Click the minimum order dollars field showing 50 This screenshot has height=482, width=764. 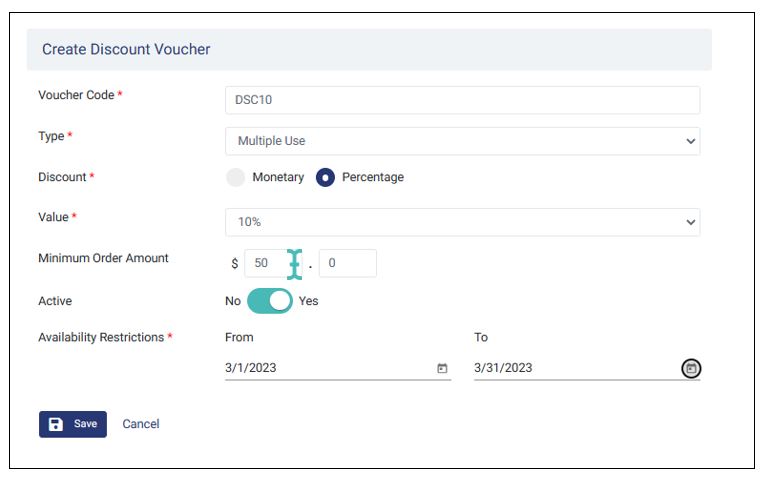point(272,263)
